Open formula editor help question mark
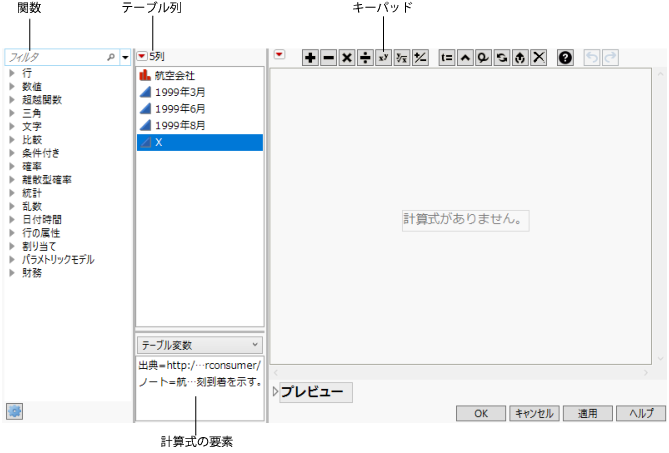The width and height of the screenshot is (669, 453). (565, 58)
